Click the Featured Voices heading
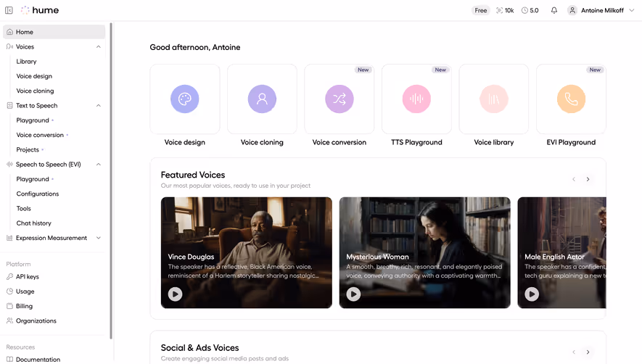The width and height of the screenshot is (642, 364). 193,175
